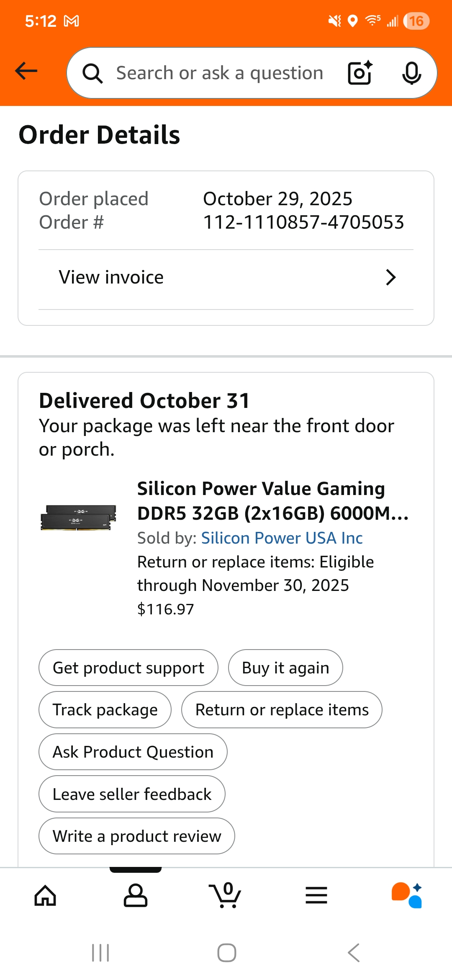Open the shopping cart

(226, 895)
